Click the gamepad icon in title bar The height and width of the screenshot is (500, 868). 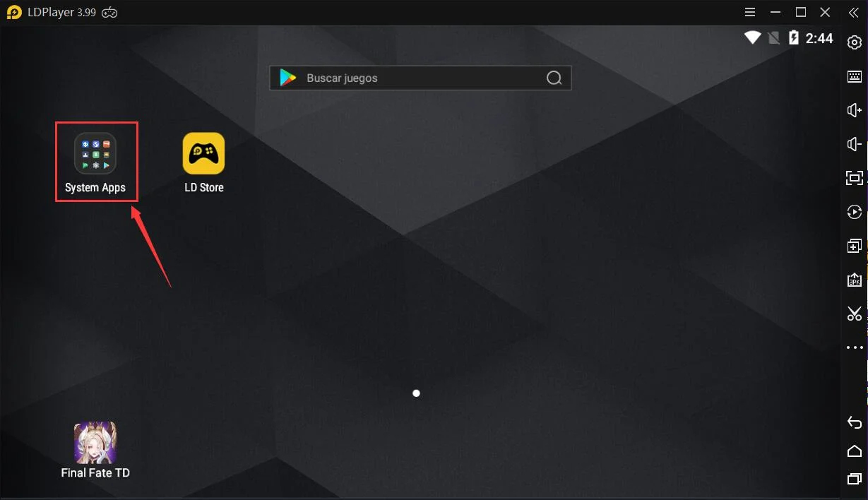pyautogui.click(x=109, y=13)
